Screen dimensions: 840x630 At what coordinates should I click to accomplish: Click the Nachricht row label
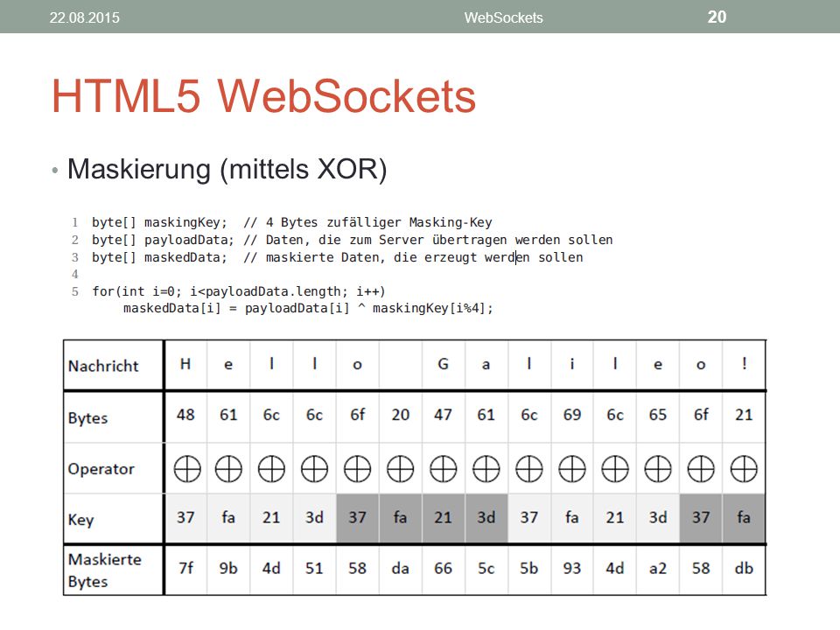tap(103, 366)
